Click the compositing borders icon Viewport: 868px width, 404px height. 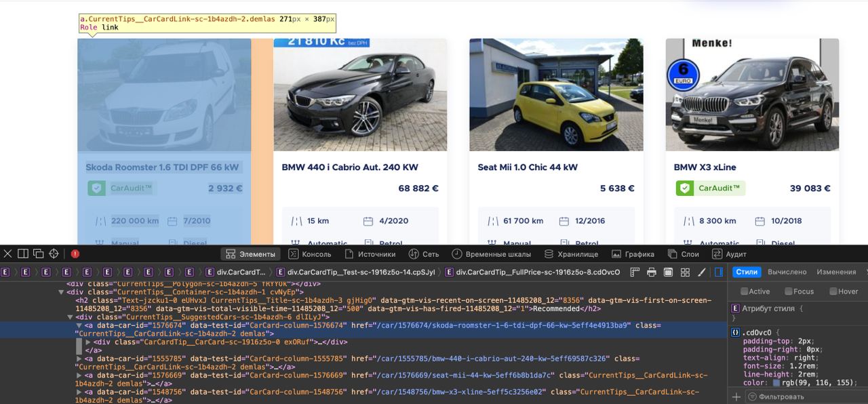click(x=668, y=272)
